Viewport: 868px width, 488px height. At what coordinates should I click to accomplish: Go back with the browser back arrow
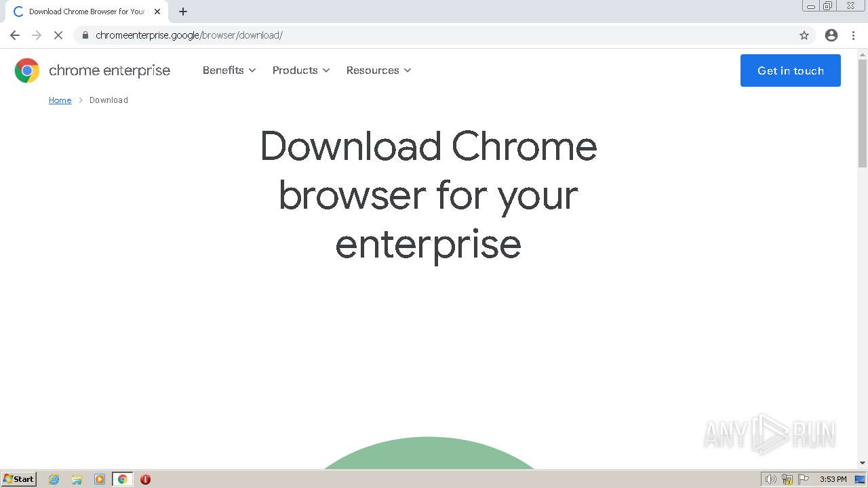pyautogui.click(x=15, y=35)
